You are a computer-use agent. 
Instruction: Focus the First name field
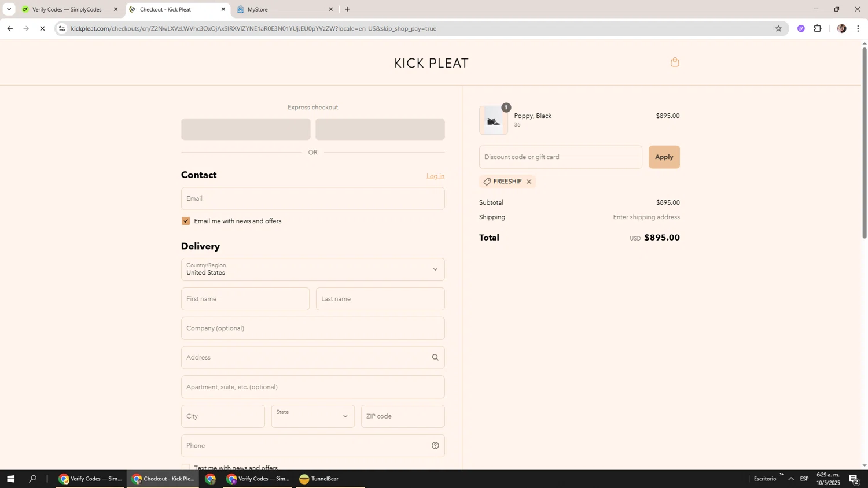pyautogui.click(x=245, y=299)
